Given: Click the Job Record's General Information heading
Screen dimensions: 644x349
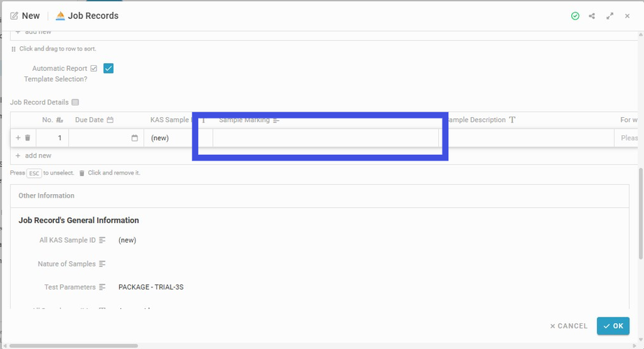Looking at the screenshot, I should pos(79,220).
